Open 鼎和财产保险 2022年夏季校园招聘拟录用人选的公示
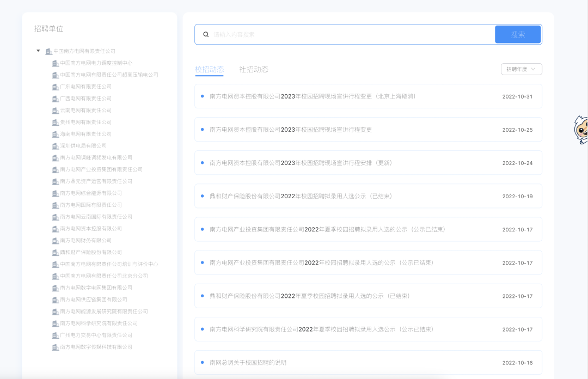 [x=368, y=296]
